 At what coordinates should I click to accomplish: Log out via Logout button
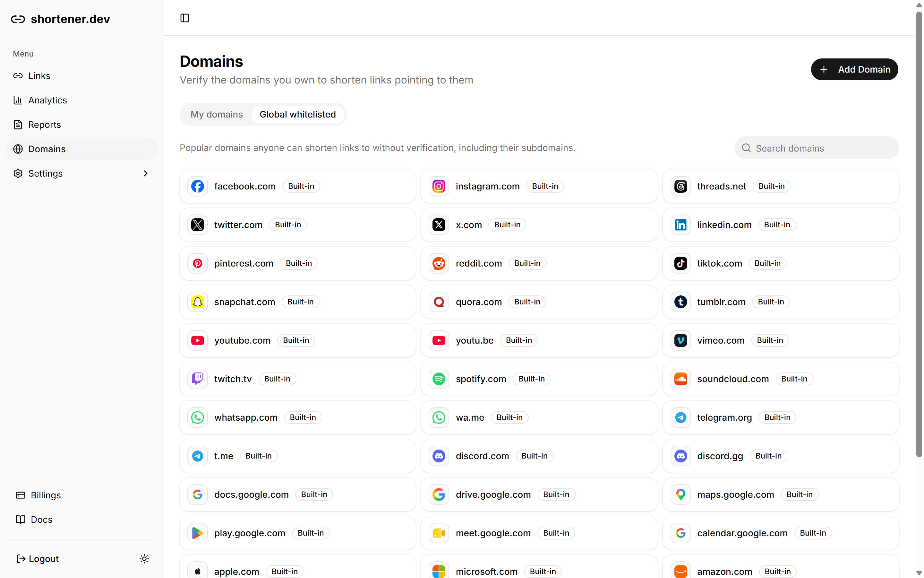pos(38,559)
